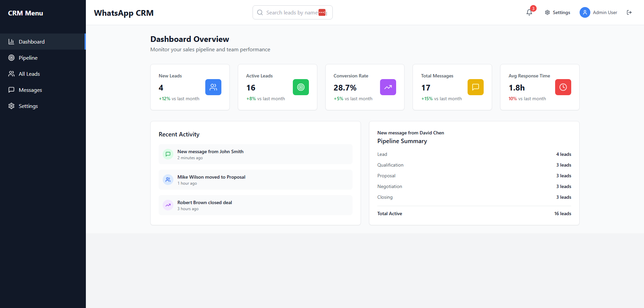The width and height of the screenshot is (644, 308).
Task: Click the red Avg Response Time clock icon
Action: pos(563,87)
